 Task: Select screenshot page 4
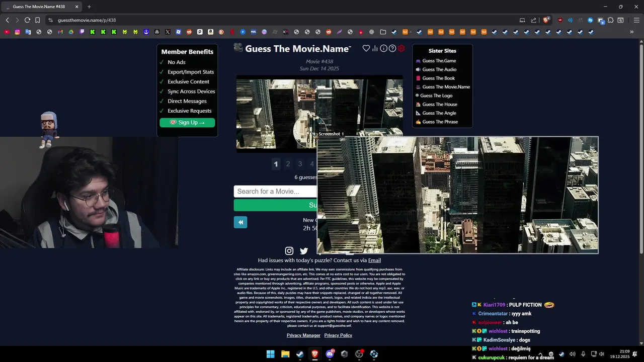[x=312, y=164]
